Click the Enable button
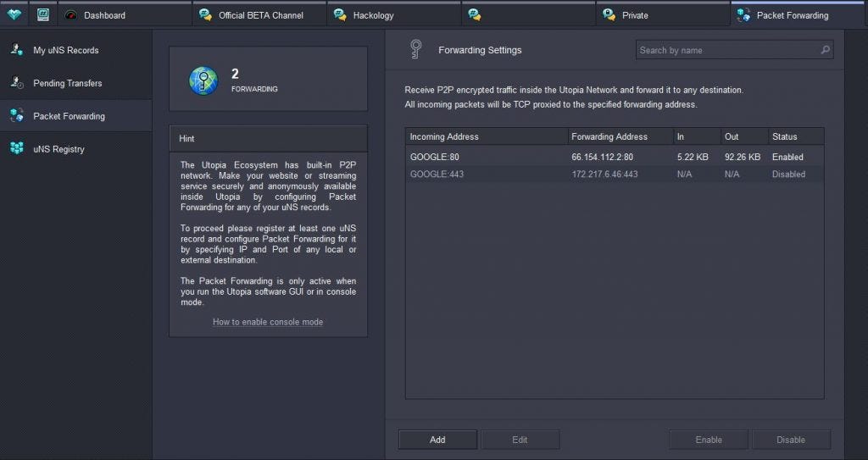The height and width of the screenshot is (460, 868). (709, 440)
